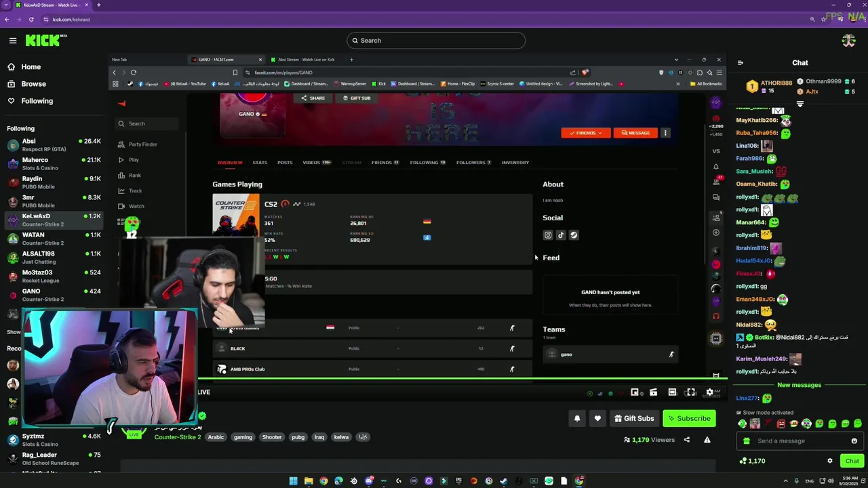Toggle fullscreen on the video player
The width and height of the screenshot is (868, 488).
pos(690,392)
